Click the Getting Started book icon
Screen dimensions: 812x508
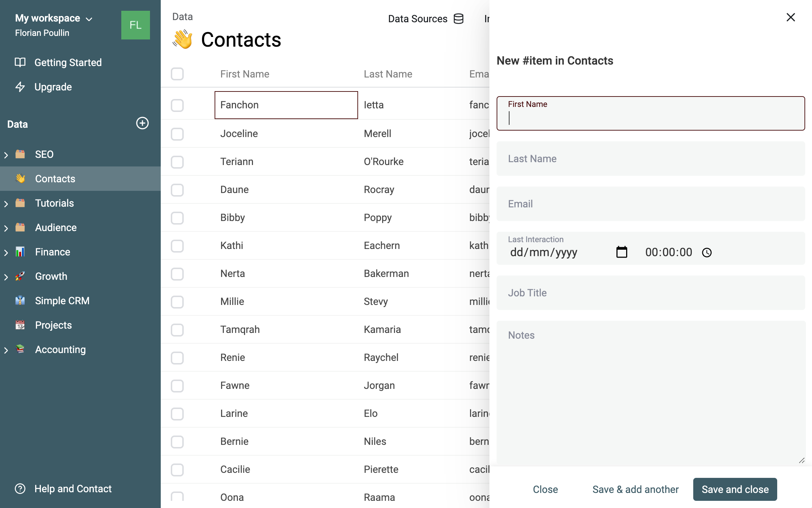tap(20, 62)
